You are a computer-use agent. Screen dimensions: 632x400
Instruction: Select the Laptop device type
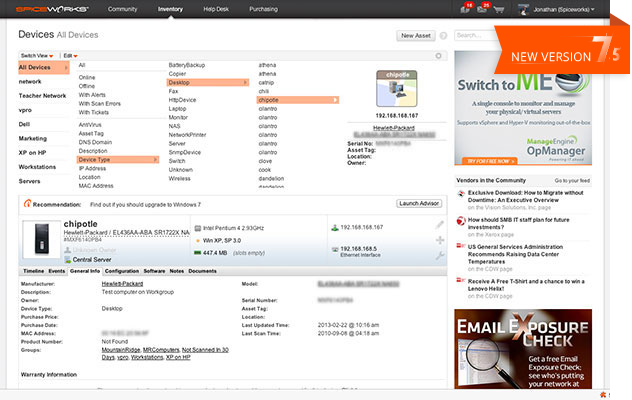click(177, 109)
